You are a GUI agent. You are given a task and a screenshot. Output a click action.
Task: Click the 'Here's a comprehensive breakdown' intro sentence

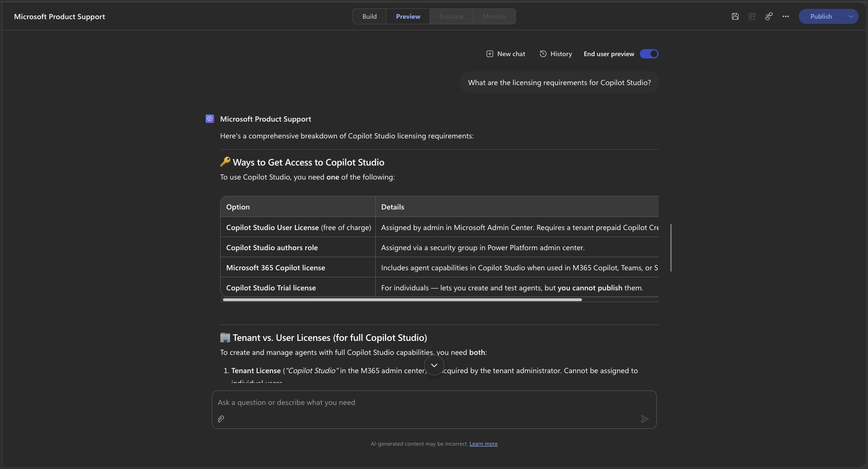click(347, 136)
